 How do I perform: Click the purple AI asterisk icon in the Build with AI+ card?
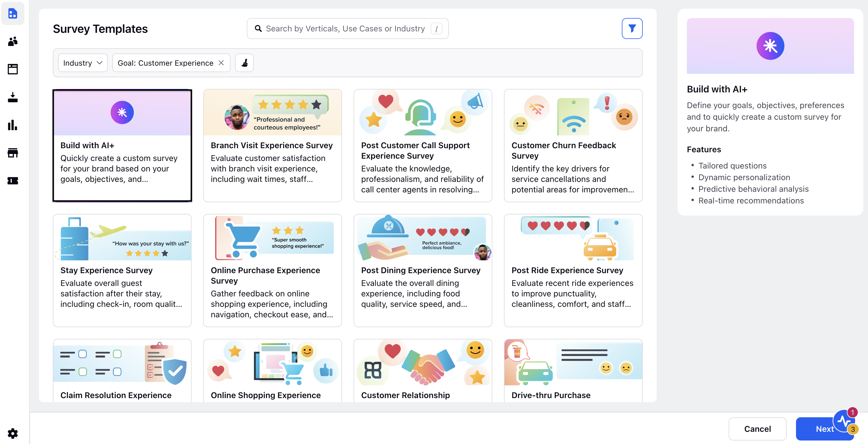[x=122, y=112]
